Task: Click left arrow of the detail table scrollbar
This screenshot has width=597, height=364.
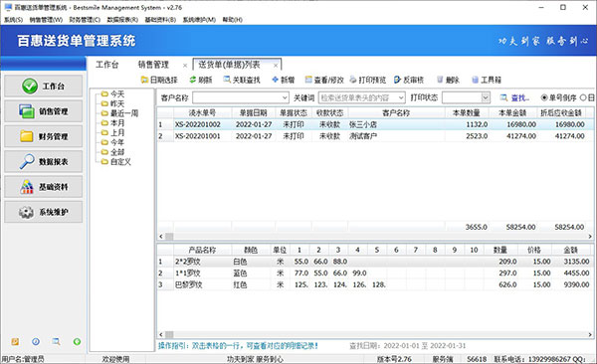Action: coord(160,335)
